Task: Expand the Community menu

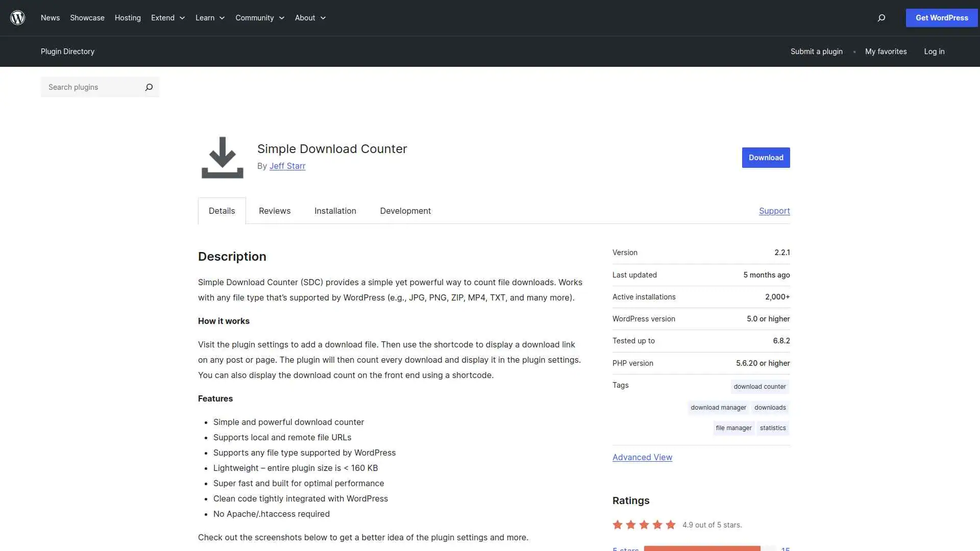Action: coord(259,18)
